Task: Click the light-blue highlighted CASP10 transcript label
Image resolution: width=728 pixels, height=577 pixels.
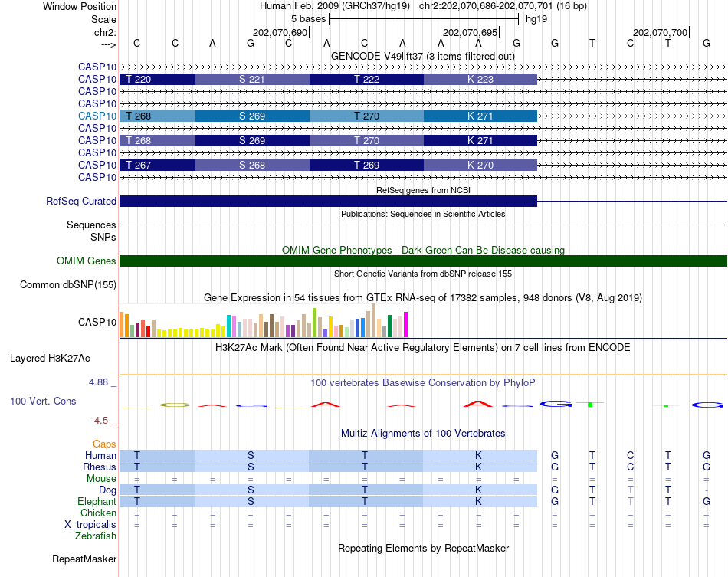Action: [97, 116]
